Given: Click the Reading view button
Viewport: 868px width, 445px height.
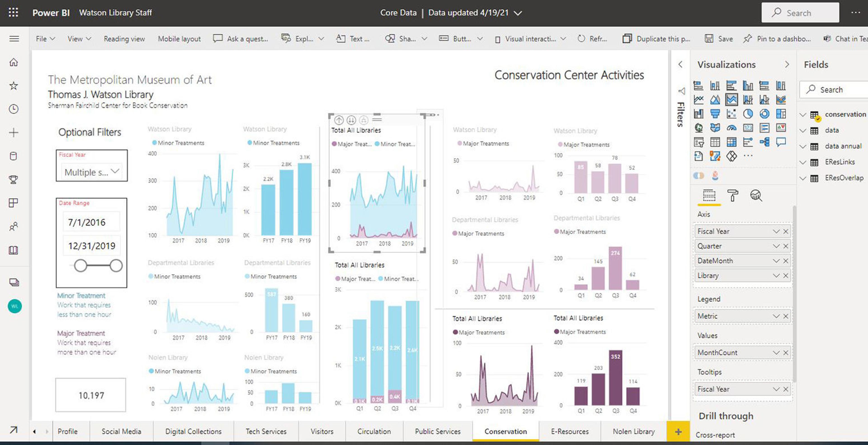Looking at the screenshot, I should [124, 39].
